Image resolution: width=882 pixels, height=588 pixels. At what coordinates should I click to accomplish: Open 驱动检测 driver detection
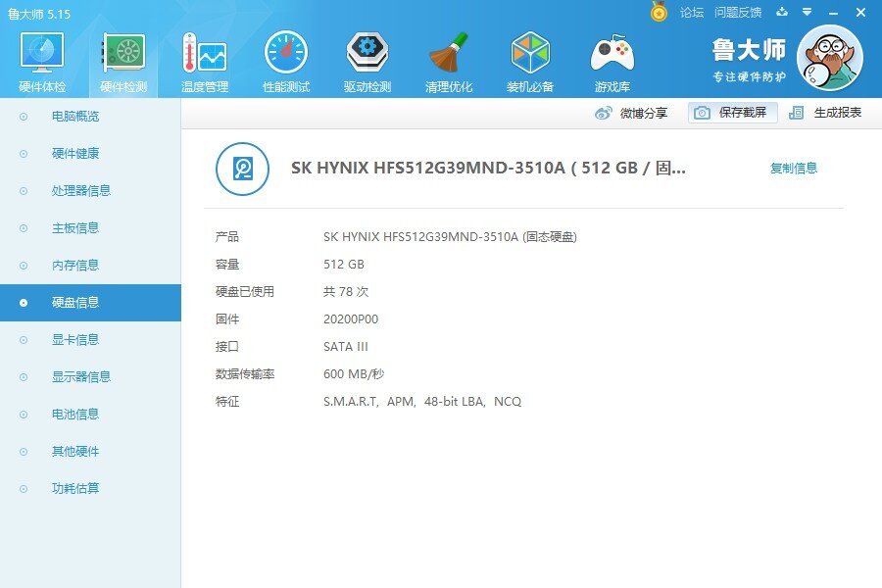click(367, 62)
